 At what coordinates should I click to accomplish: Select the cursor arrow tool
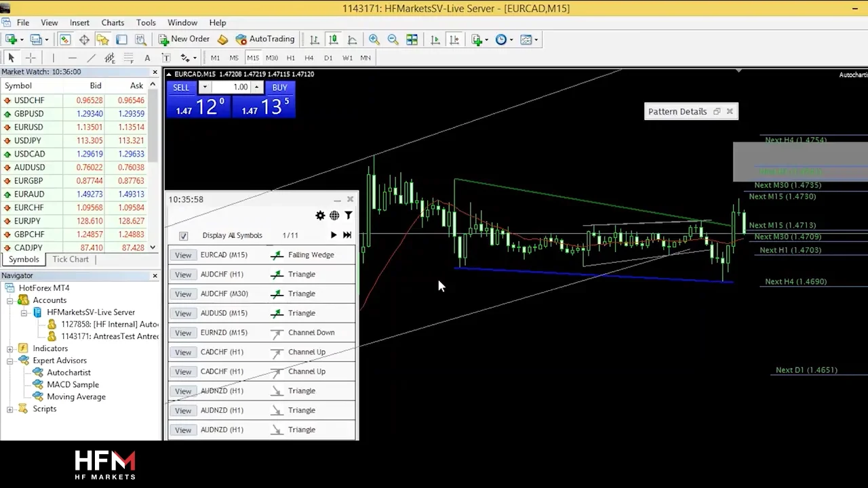(x=11, y=58)
